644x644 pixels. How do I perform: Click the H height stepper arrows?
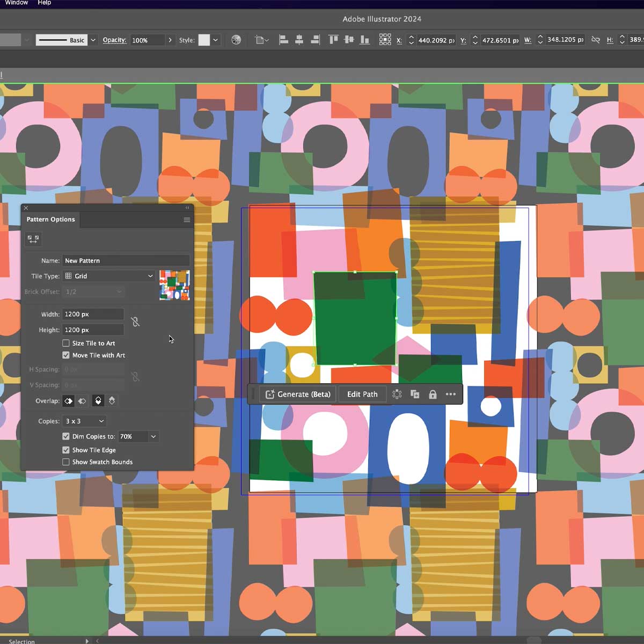pos(622,40)
